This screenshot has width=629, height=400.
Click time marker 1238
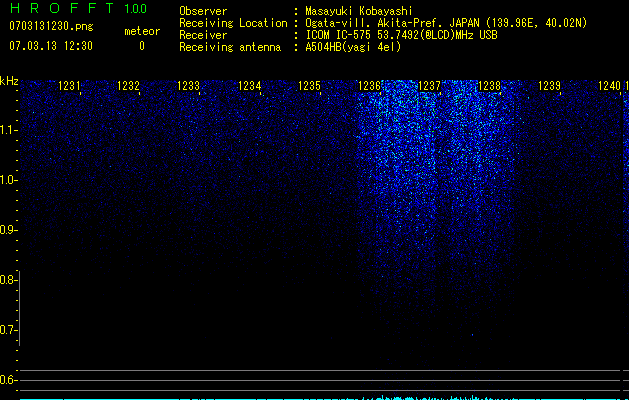pyautogui.click(x=489, y=86)
